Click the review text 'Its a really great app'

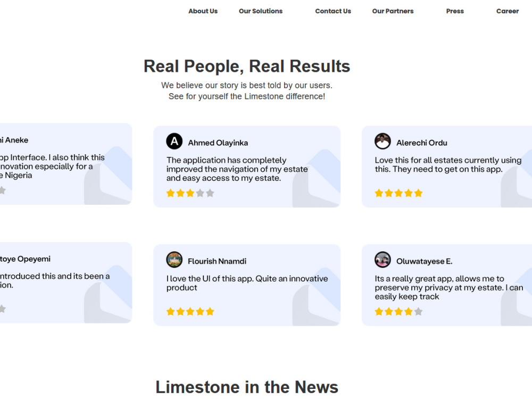(448, 287)
